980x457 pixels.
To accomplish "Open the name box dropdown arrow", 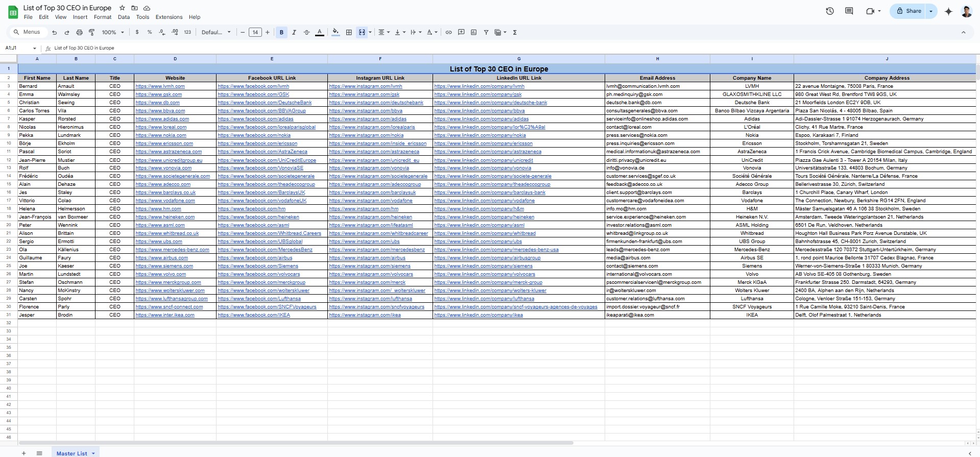I will click(34, 48).
